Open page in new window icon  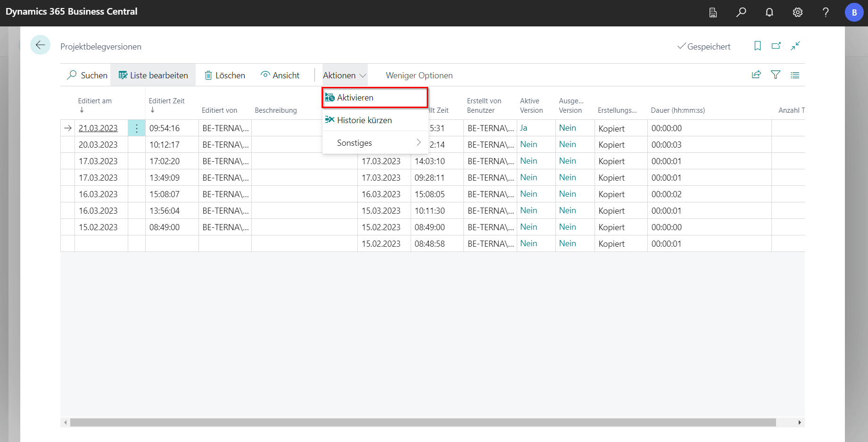pos(776,46)
